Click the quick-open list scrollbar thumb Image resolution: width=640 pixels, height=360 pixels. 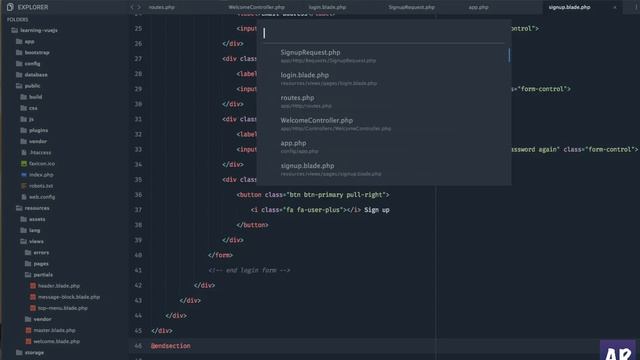(x=509, y=56)
